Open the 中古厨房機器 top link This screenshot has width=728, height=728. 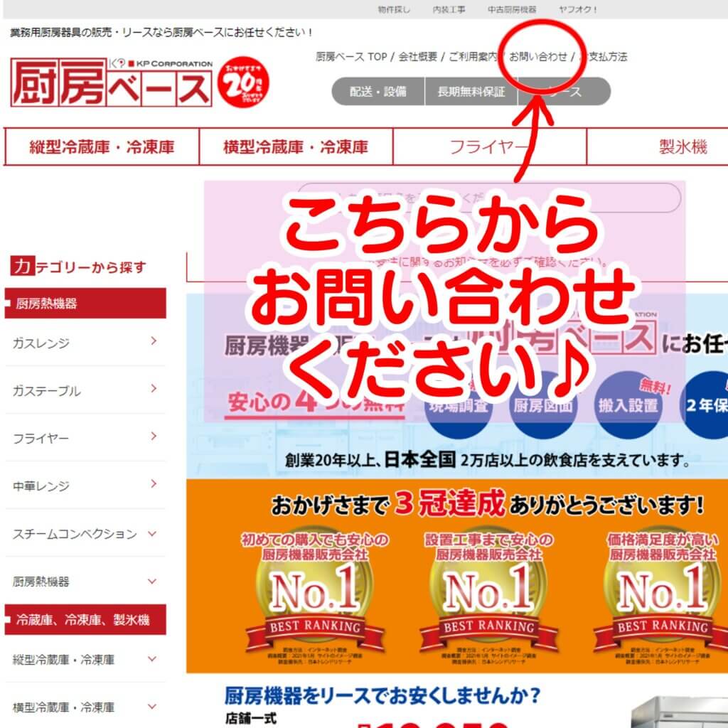pyautogui.click(x=512, y=9)
